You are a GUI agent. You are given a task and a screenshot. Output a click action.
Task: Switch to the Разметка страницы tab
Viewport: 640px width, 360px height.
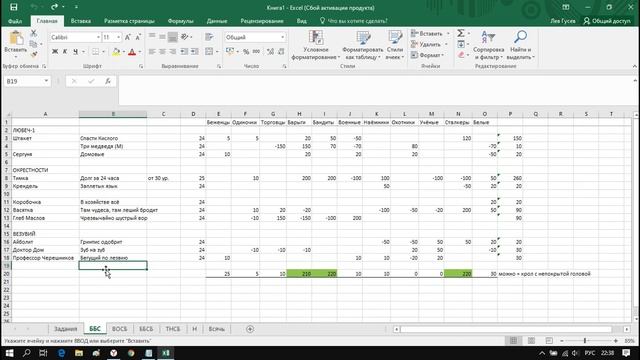click(129, 21)
